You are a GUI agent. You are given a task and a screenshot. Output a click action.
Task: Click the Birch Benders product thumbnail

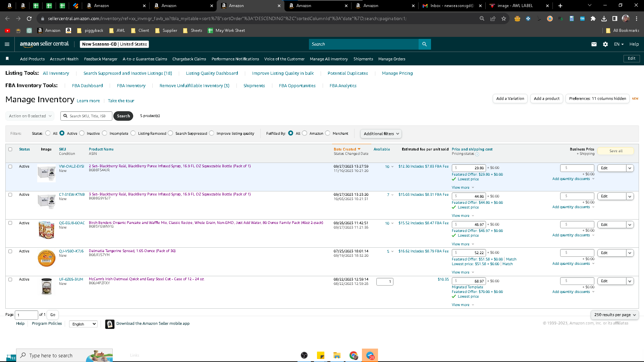click(47, 230)
